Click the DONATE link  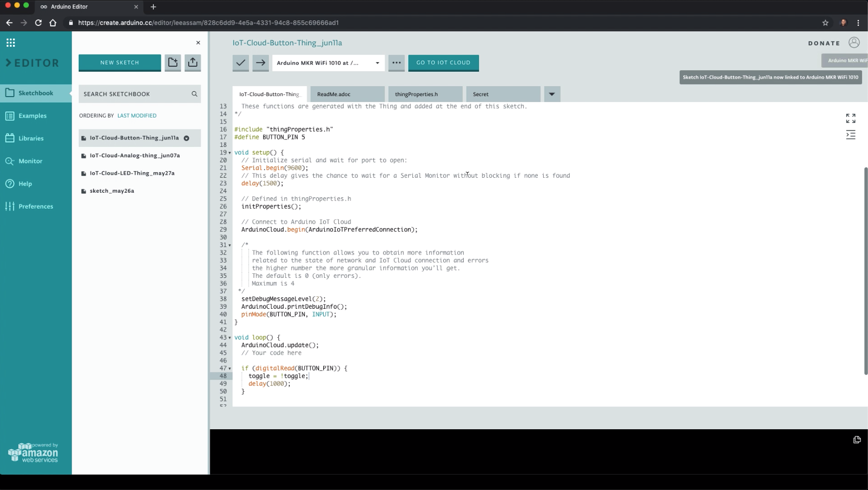coord(824,43)
